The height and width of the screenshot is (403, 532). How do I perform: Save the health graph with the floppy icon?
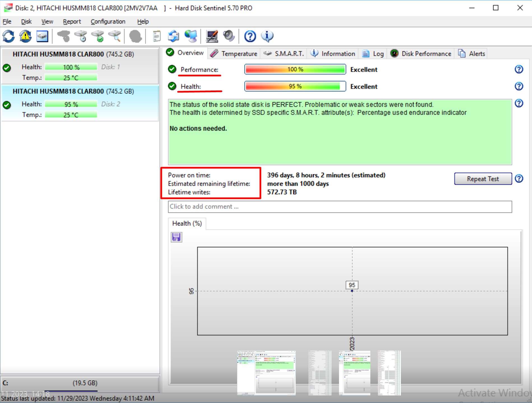click(x=176, y=237)
